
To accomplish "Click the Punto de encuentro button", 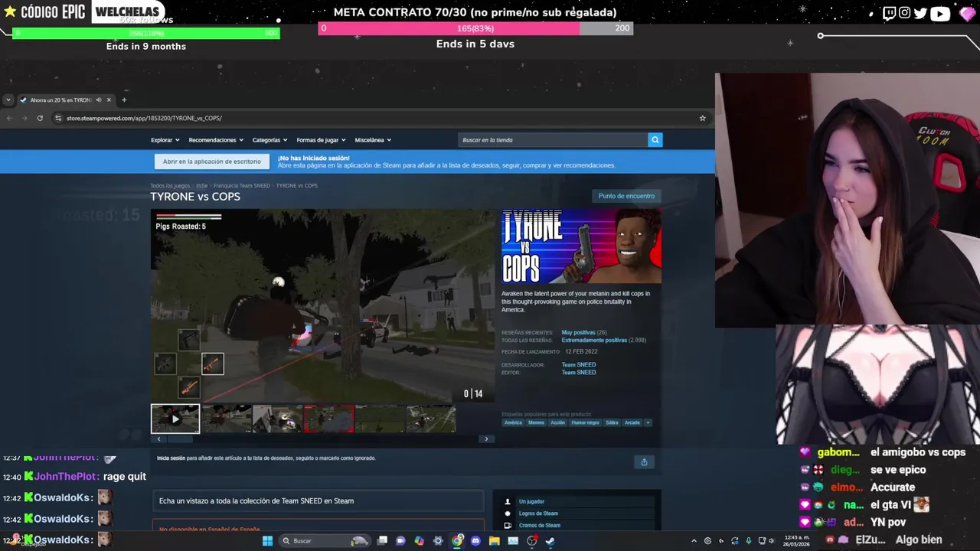I will tap(626, 196).
